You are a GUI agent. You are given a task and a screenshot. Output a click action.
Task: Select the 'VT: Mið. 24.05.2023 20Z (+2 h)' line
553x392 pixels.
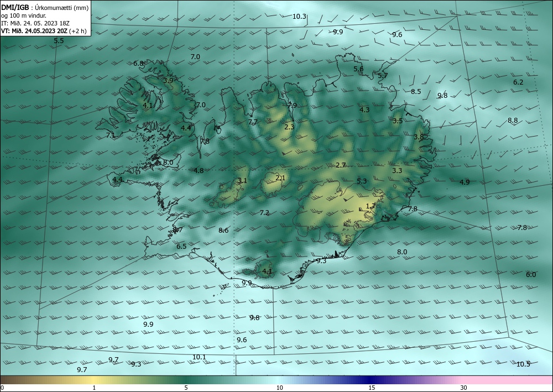click(44, 31)
